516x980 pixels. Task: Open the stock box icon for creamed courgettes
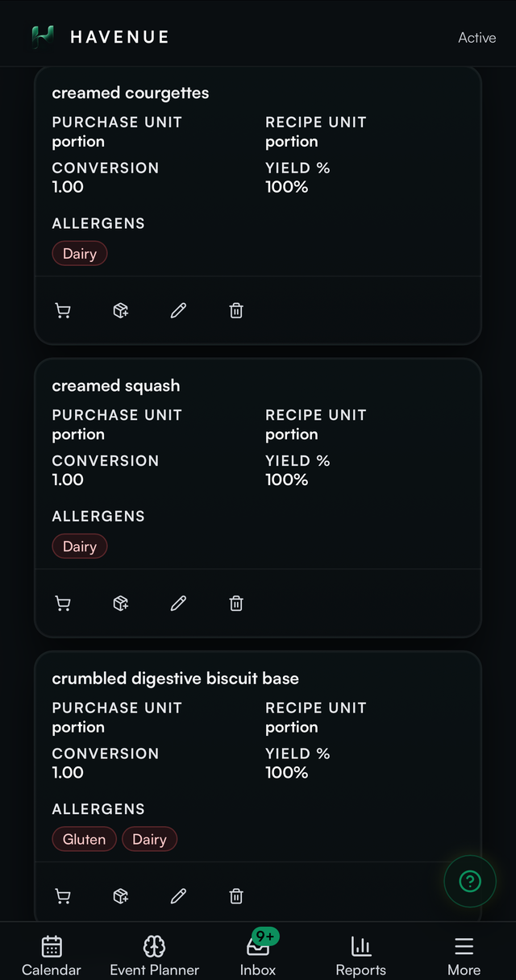121,310
